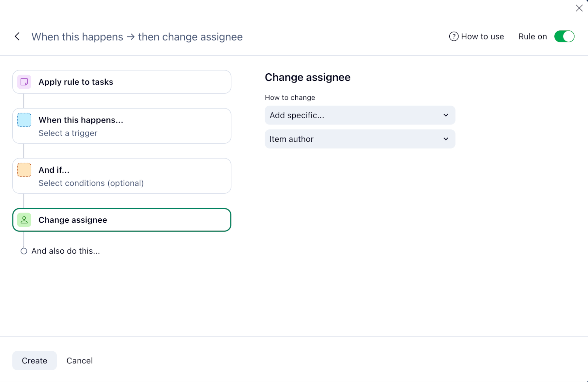Click the question mark help icon
This screenshot has height=382, width=588.
click(x=454, y=37)
